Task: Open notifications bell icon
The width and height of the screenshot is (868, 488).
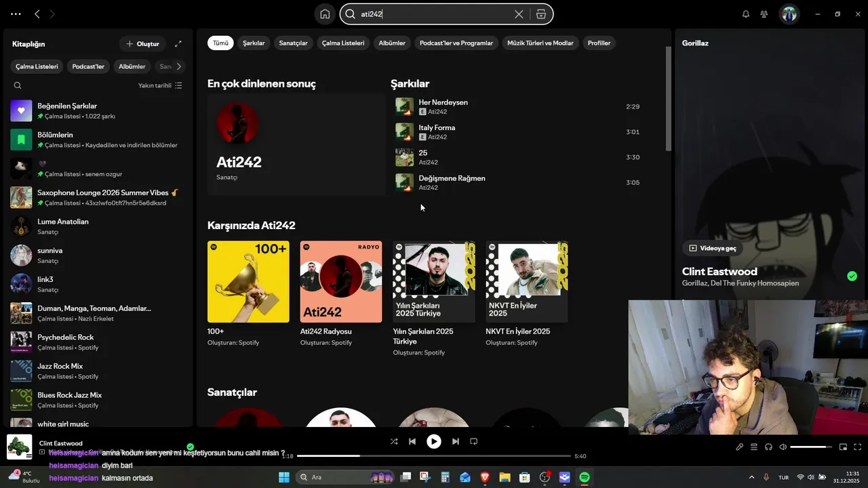Action: click(x=746, y=14)
